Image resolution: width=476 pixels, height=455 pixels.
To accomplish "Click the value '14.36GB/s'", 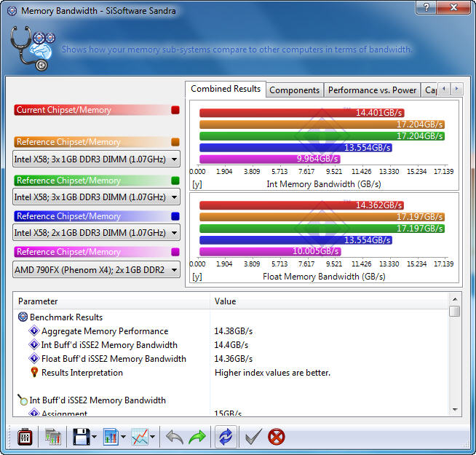I will pyautogui.click(x=233, y=359).
